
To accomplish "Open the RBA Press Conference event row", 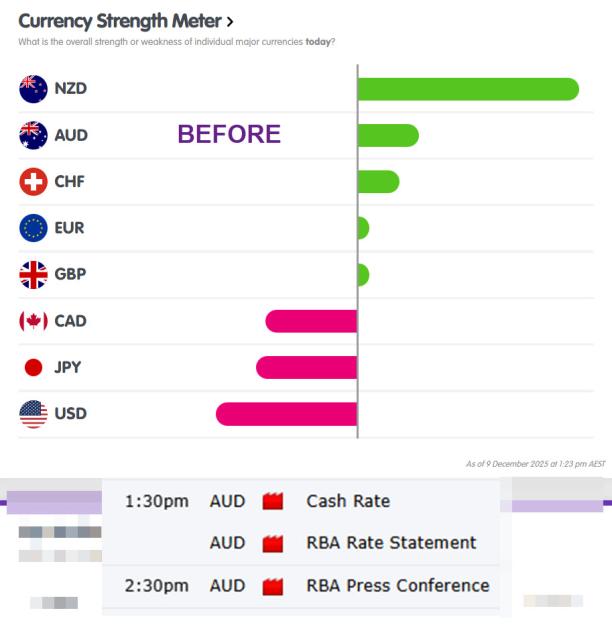I will [301, 586].
